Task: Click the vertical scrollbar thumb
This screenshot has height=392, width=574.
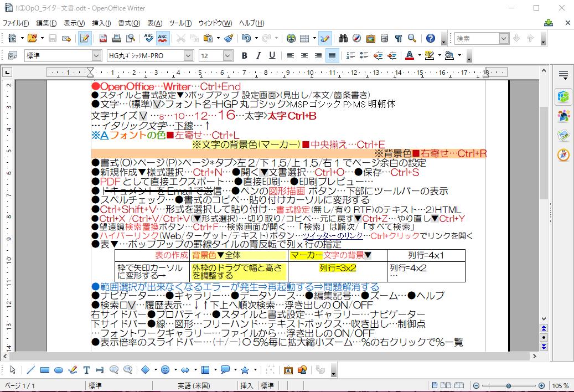Action: coord(544,153)
